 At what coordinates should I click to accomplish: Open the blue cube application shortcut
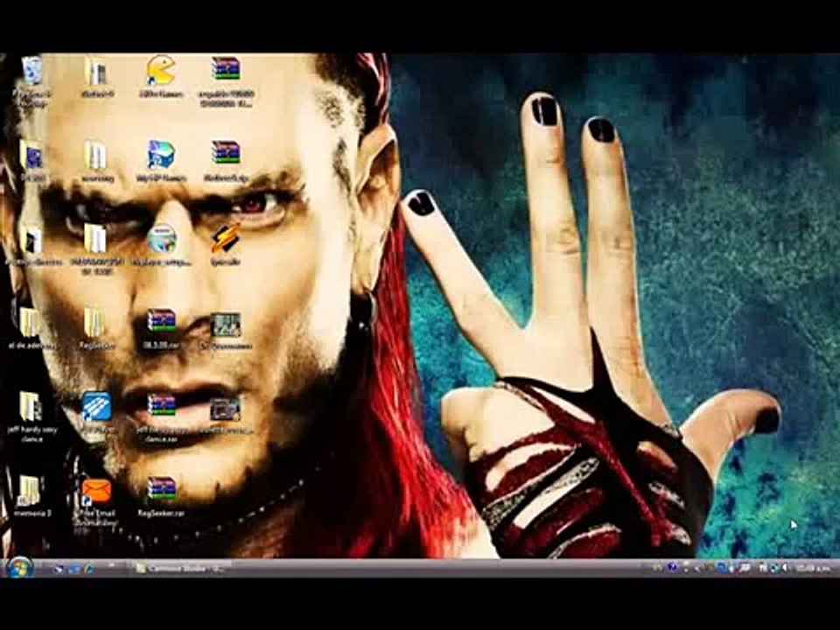pyautogui.click(x=161, y=156)
